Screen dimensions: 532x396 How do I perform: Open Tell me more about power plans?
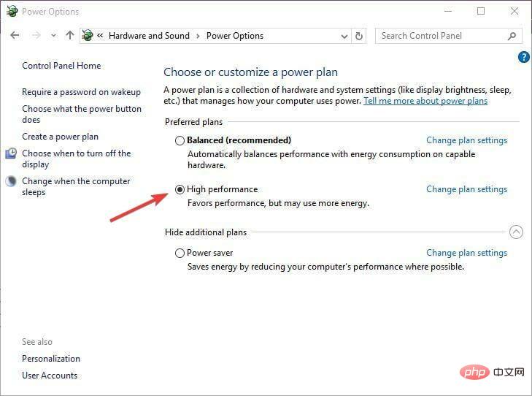coord(425,101)
